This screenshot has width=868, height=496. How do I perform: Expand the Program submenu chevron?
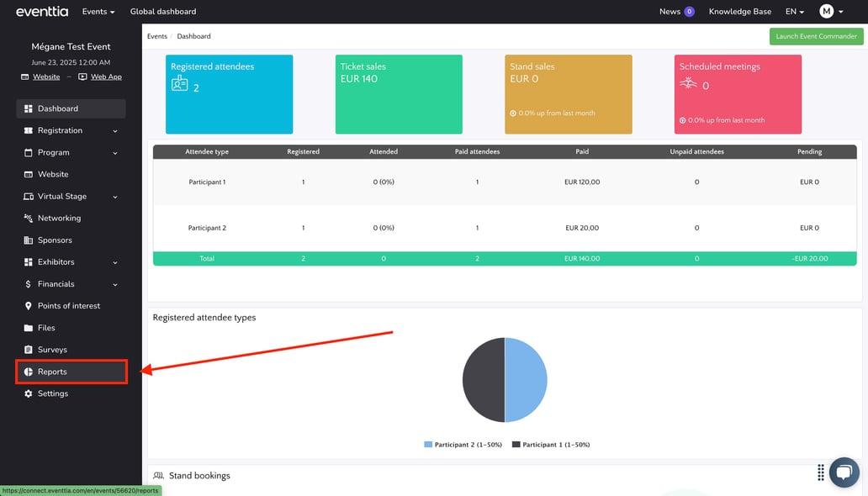(x=115, y=153)
